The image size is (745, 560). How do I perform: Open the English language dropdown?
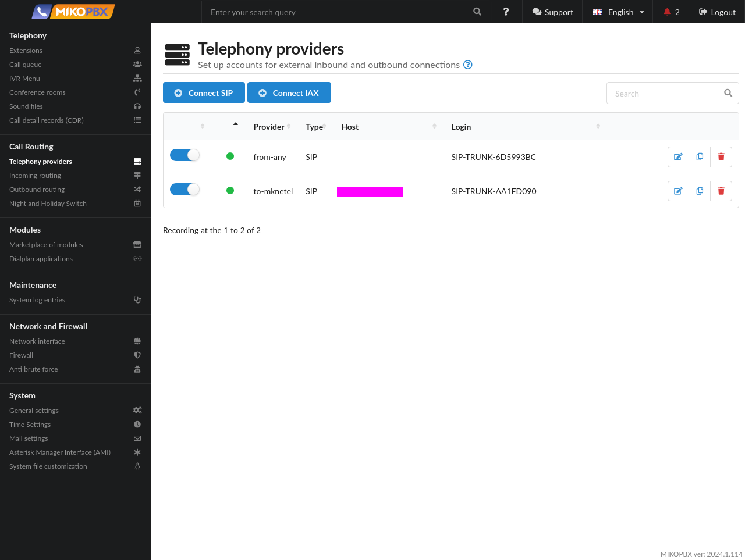[618, 12]
